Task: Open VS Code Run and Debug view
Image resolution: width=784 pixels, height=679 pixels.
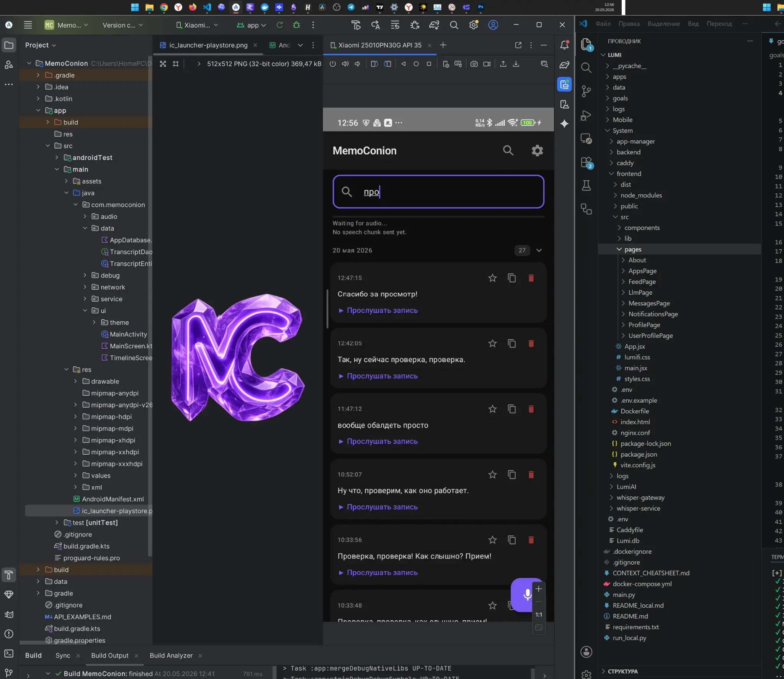Action: [586, 115]
